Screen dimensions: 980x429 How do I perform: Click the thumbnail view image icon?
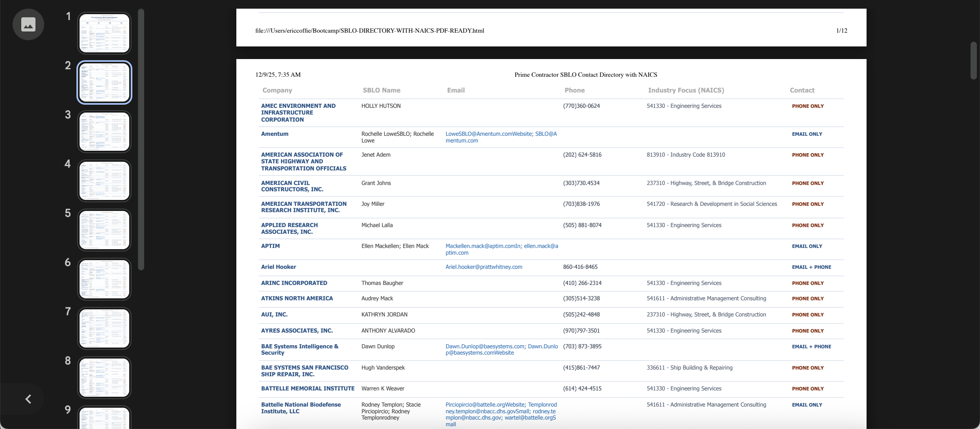coord(28,24)
